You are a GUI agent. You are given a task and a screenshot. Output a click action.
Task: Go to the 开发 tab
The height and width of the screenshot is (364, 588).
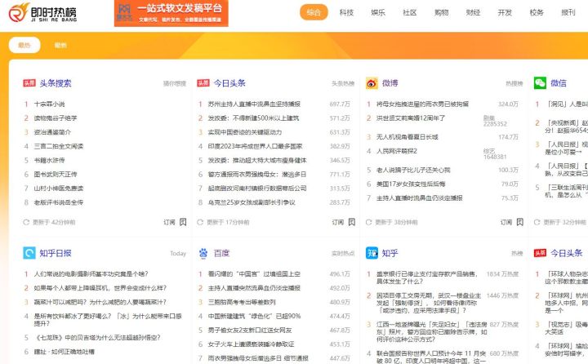coord(505,12)
